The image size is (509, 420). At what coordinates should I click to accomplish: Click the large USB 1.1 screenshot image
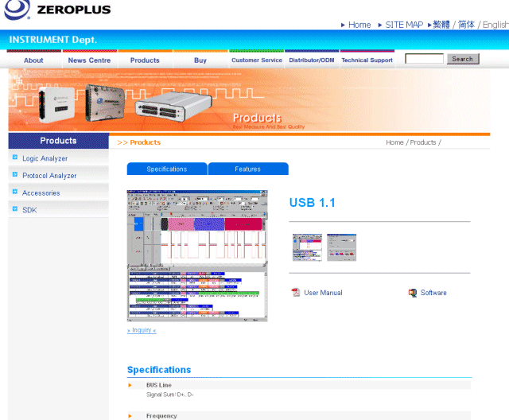coord(197,256)
